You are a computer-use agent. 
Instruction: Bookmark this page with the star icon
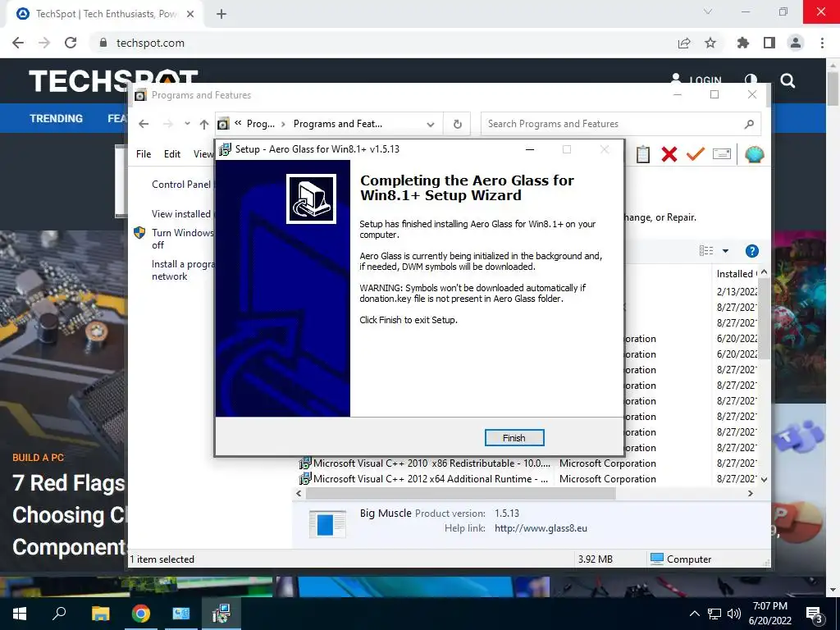(x=710, y=43)
